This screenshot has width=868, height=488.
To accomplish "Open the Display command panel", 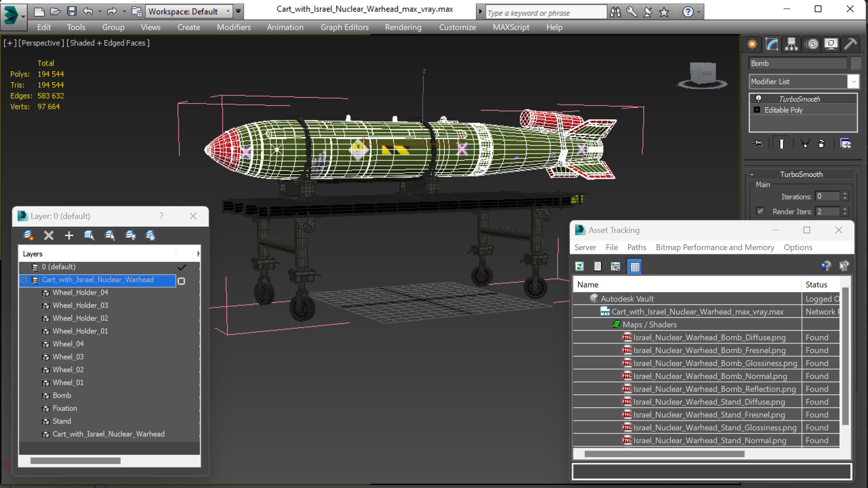I will (x=831, y=44).
